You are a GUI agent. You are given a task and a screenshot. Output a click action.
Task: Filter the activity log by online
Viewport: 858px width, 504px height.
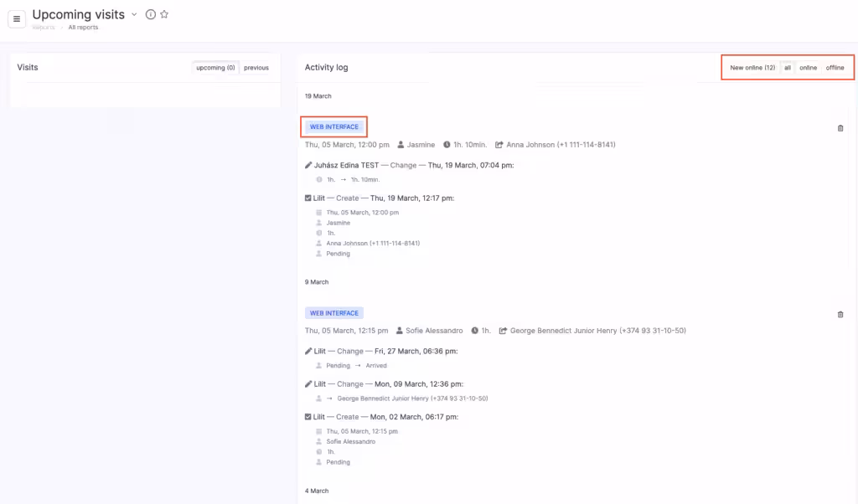[808, 68]
